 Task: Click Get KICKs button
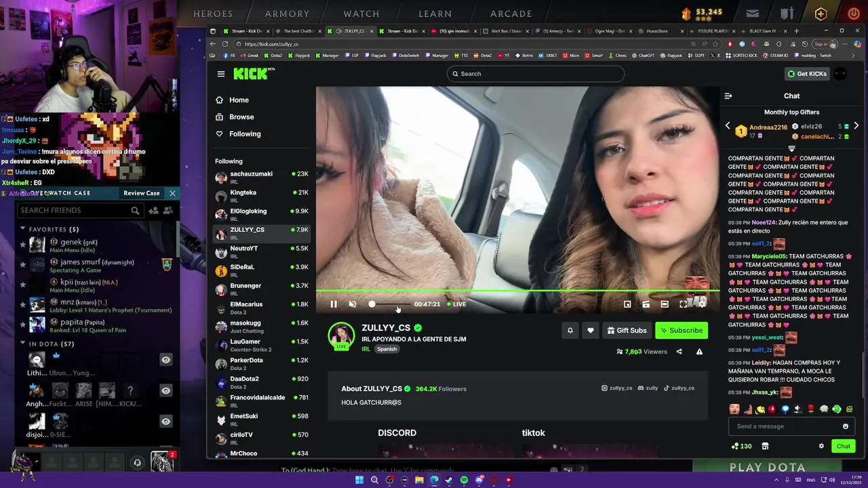click(x=807, y=74)
